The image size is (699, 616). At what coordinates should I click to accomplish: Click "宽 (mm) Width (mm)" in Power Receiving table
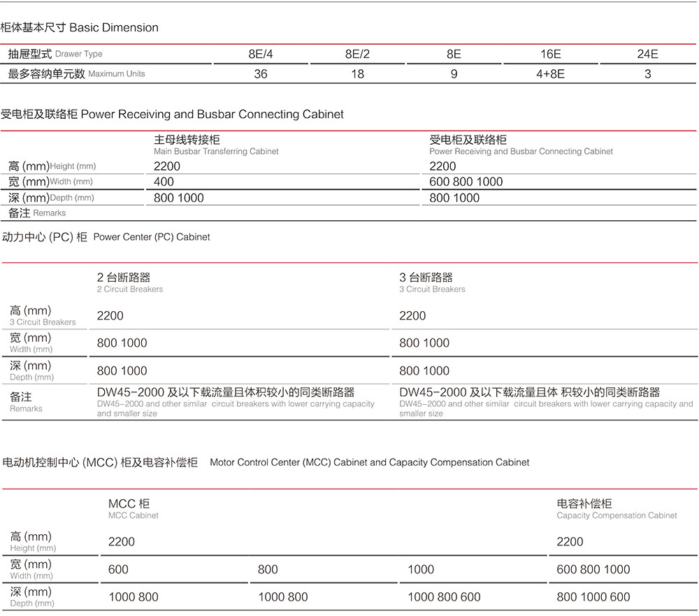[x=50, y=182]
